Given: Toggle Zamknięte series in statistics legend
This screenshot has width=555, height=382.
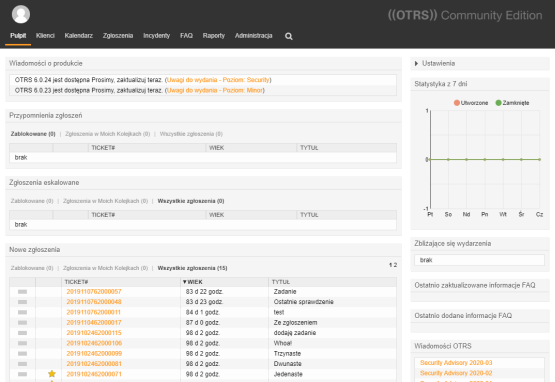Looking at the screenshot, I should pos(512,103).
